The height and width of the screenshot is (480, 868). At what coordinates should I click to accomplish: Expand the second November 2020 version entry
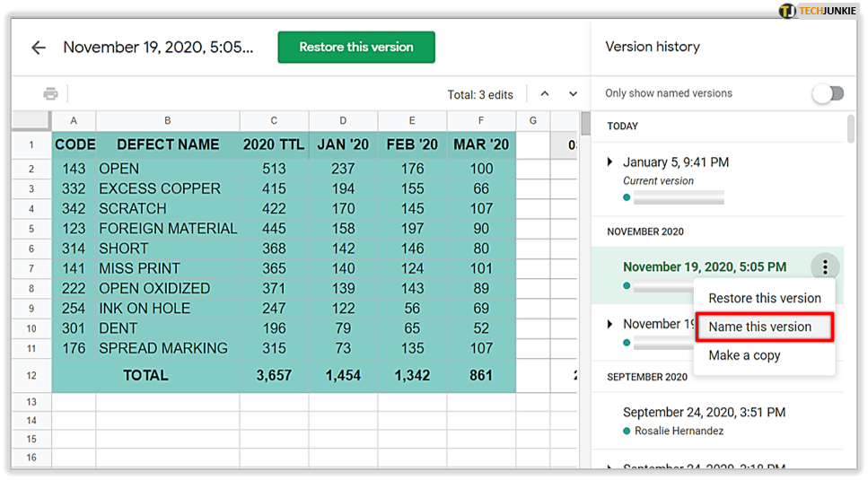[x=610, y=324]
